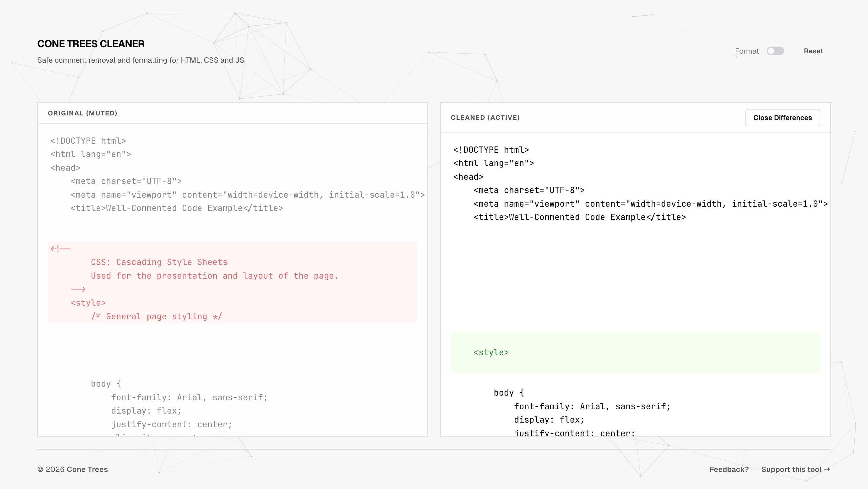Select the ORIGINAL (MUTED) panel header
The width and height of the screenshot is (868, 489).
[83, 113]
